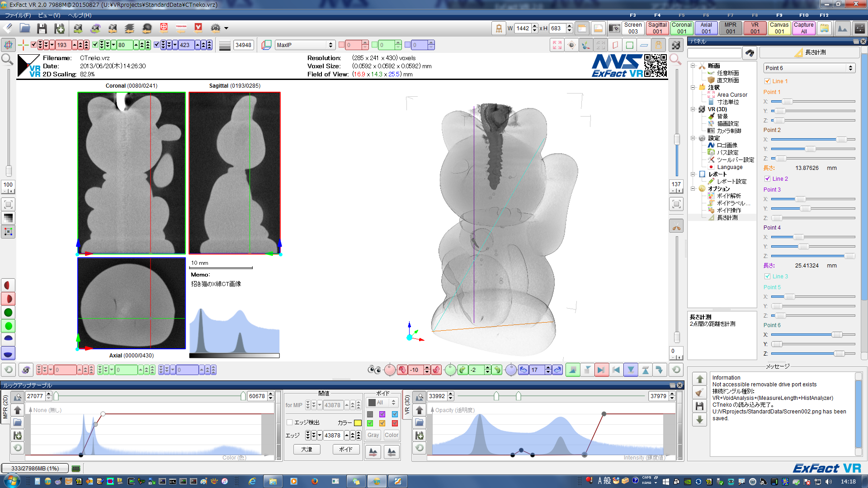868x488 pixels.
Task: Click the open folder icon in toolbar
Action: tap(25, 28)
